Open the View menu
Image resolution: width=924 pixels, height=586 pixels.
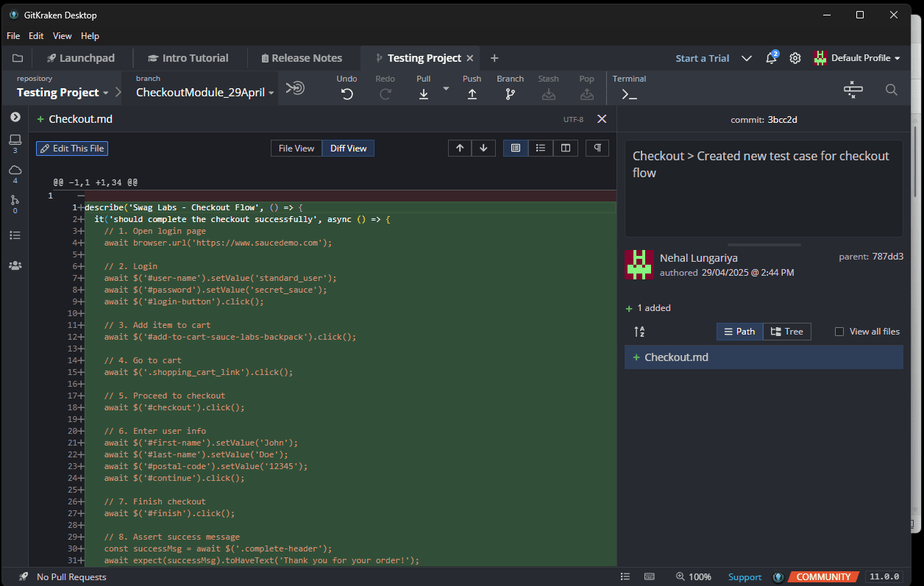point(63,35)
